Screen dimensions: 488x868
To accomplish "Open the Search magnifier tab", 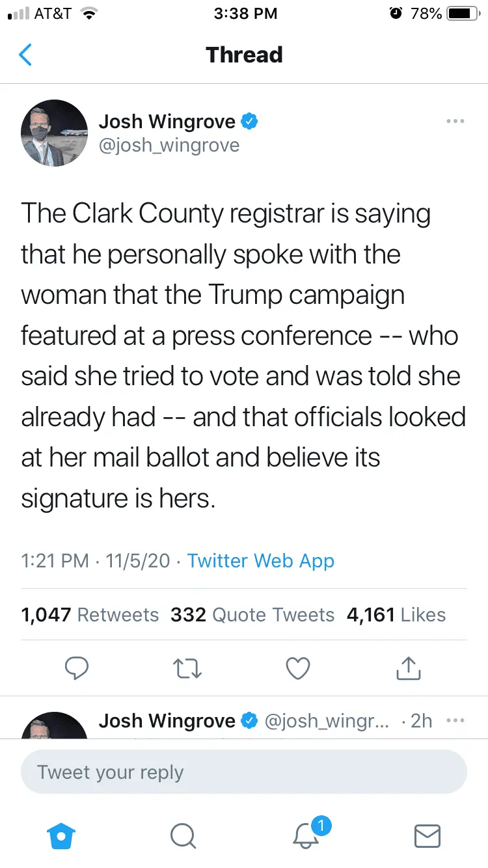I will pos(183,836).
